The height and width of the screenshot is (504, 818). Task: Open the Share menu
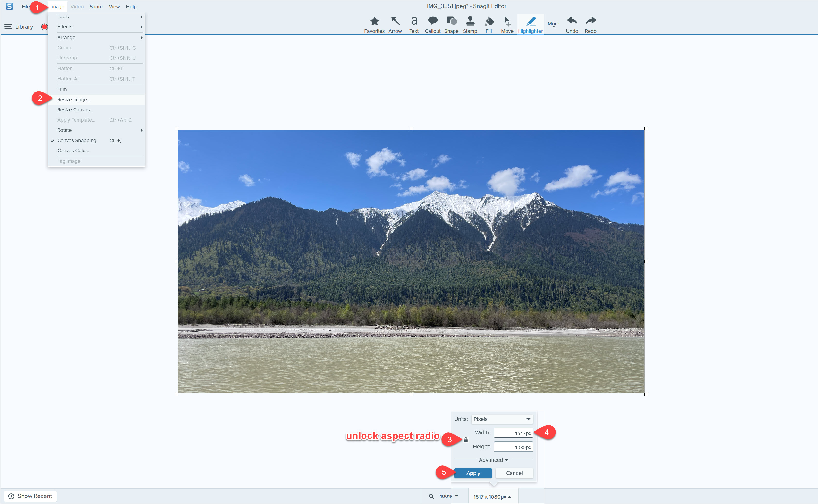coord(96,6)
